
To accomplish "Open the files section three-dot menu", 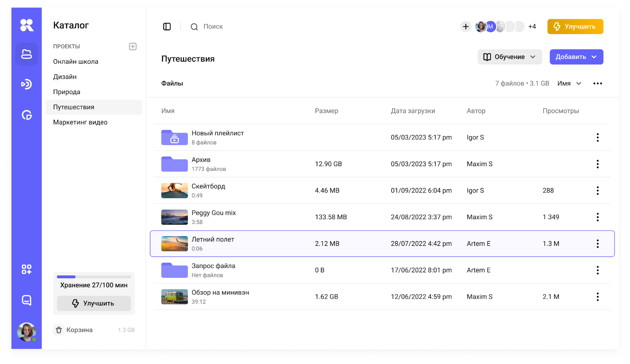I will (598, 83).
